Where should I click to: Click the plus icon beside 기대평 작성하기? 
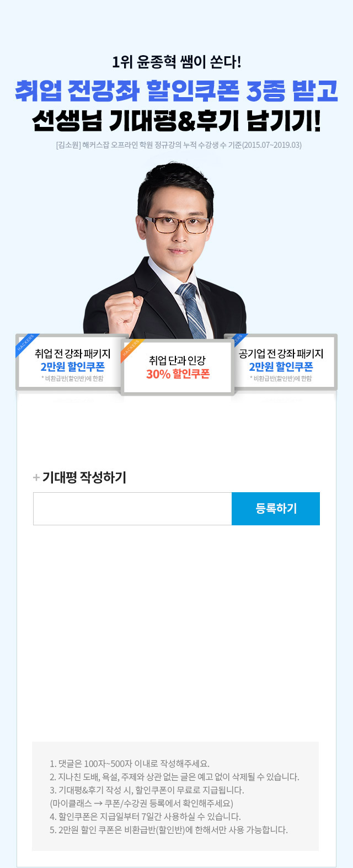tap(36, 478)
